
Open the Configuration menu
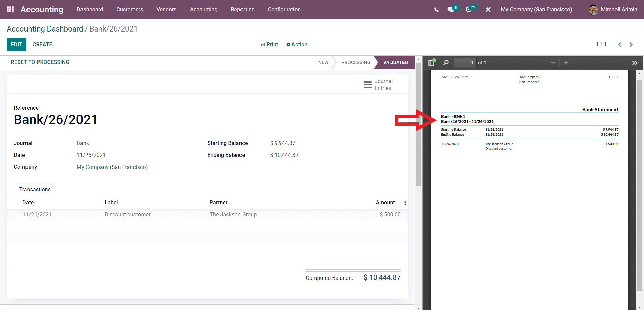point(284,10)
